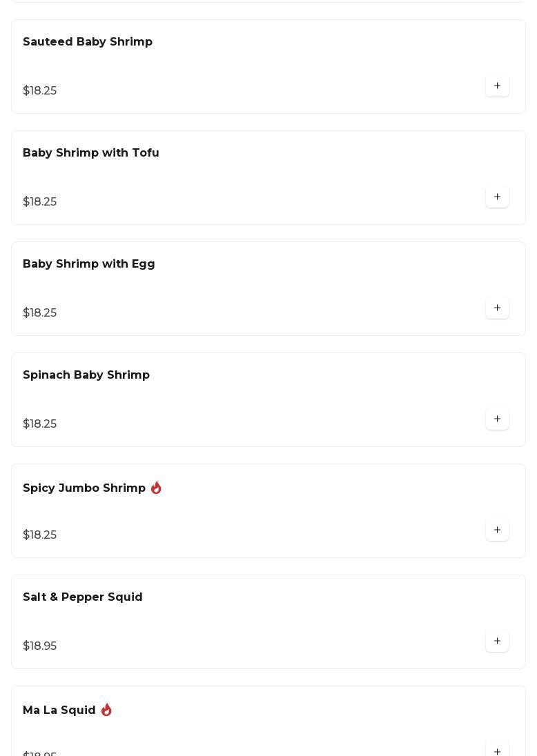The height and width of the screenshot is (756, 537).
Task: Add Ma La Squid with plus icon
Action: pos(497,750)
